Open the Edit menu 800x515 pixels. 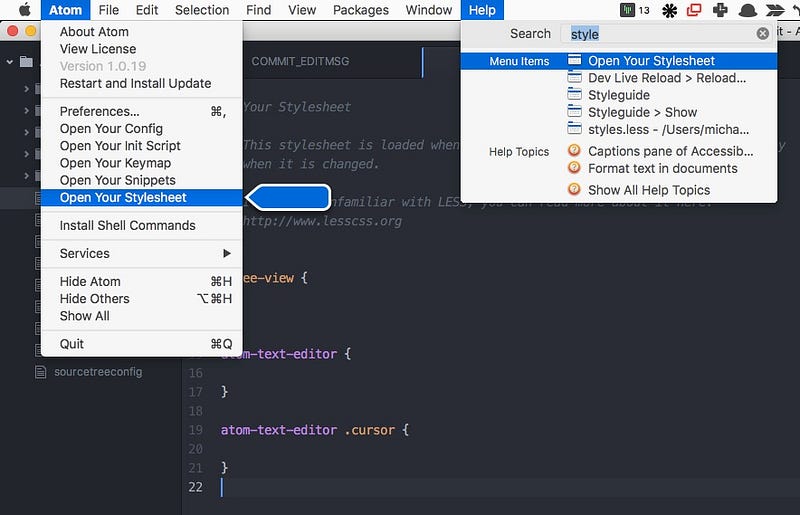tap(147, 10)
